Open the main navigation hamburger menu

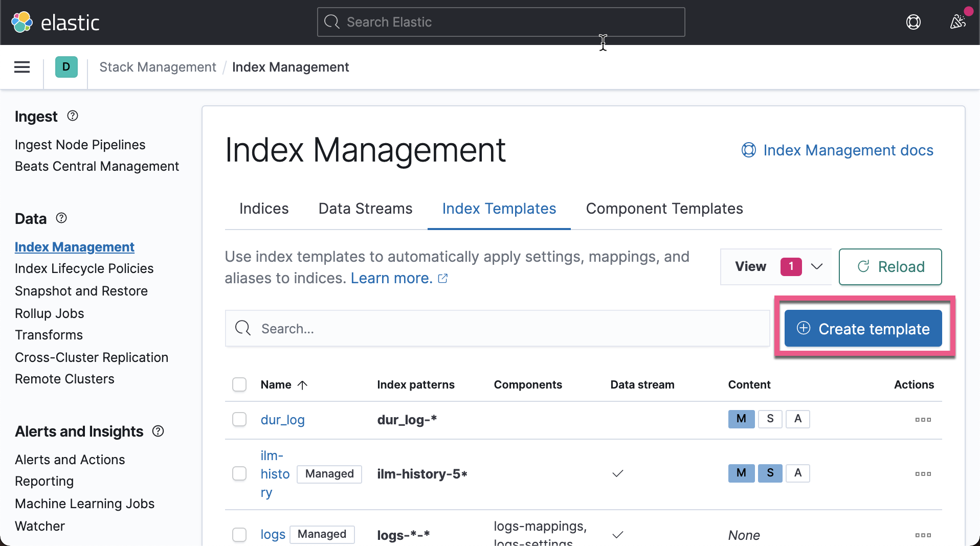(x=21, y=67)
